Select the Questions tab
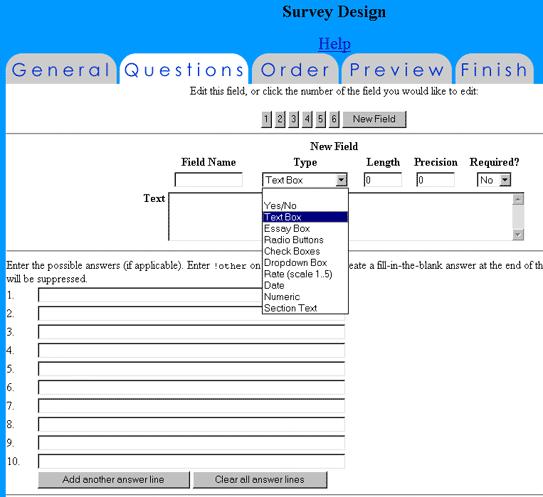 pos(184,69)
